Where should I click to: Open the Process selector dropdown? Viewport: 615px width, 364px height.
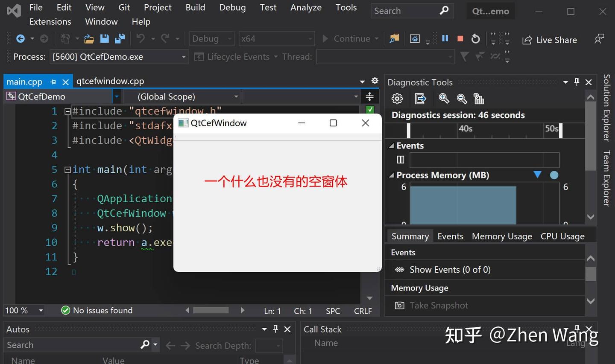(183, 56)
